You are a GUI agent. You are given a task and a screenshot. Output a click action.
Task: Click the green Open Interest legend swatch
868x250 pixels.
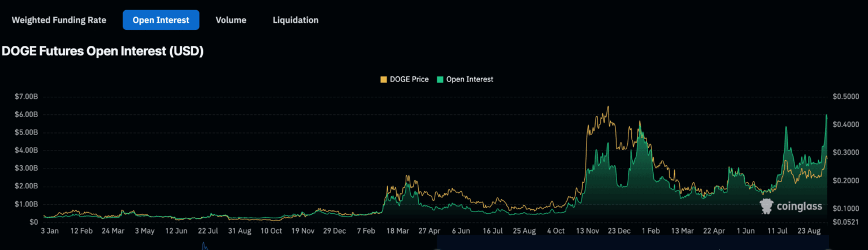tap(440, 79)
